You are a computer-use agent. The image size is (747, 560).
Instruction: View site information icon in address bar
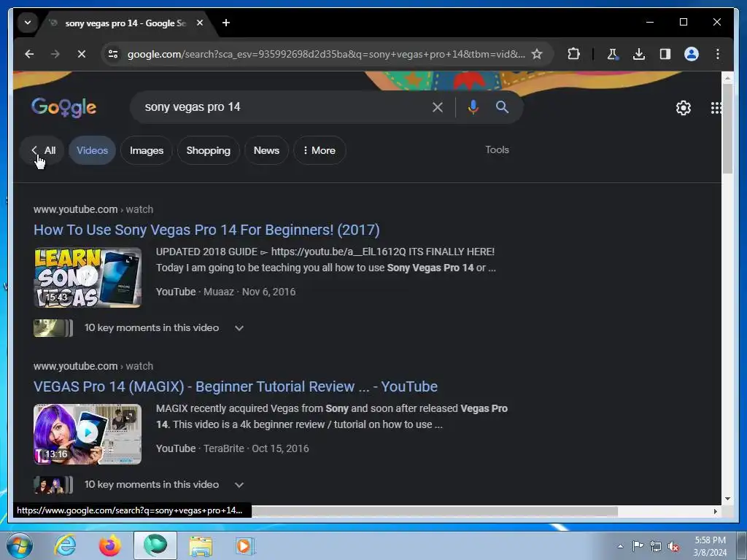tap(113, 54)
